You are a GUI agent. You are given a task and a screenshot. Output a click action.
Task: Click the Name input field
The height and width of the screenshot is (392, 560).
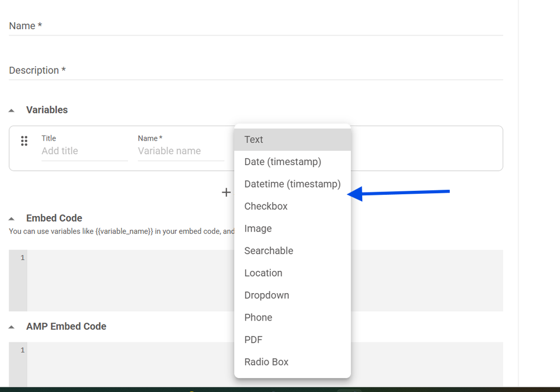(255, 26)
